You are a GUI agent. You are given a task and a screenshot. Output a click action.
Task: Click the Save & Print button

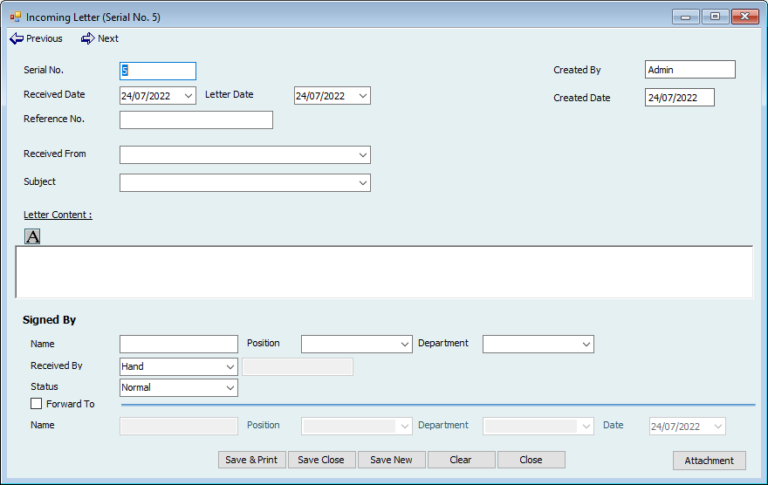[252, 460]
